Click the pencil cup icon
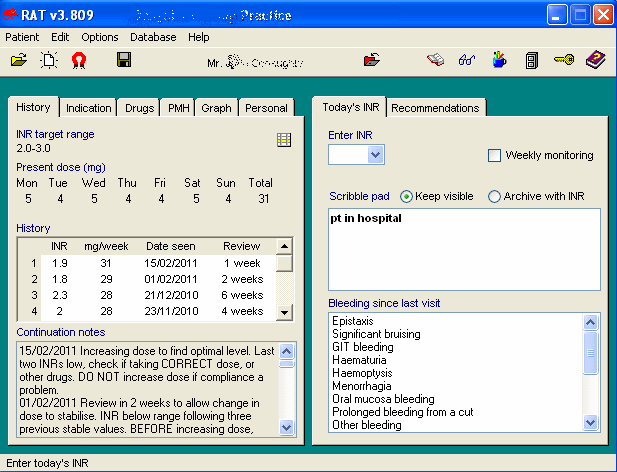 [x=499, y=60]
